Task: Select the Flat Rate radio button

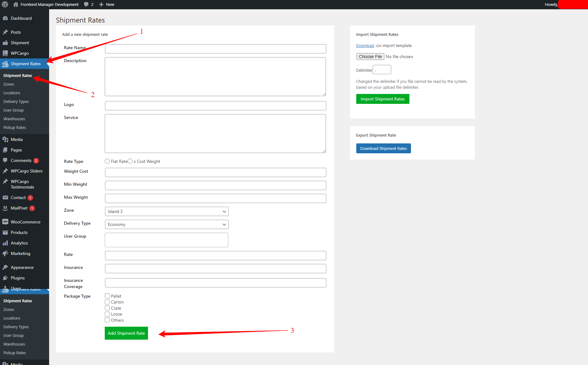Action: pos(107,161)
